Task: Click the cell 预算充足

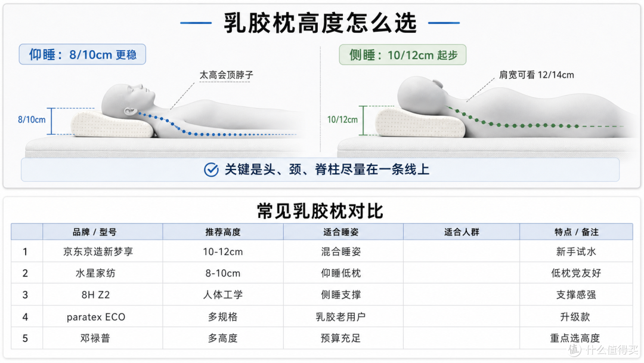Action: (343, 339)
